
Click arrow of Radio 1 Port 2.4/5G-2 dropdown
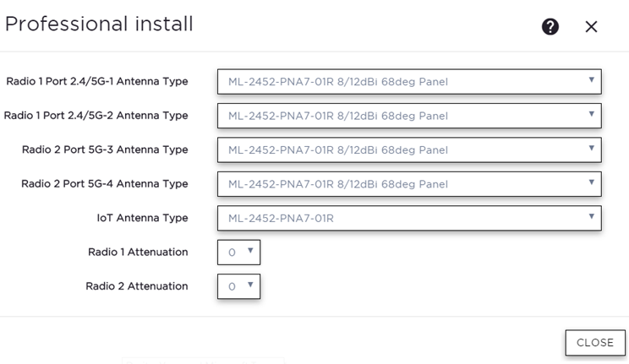coord(592,115)
